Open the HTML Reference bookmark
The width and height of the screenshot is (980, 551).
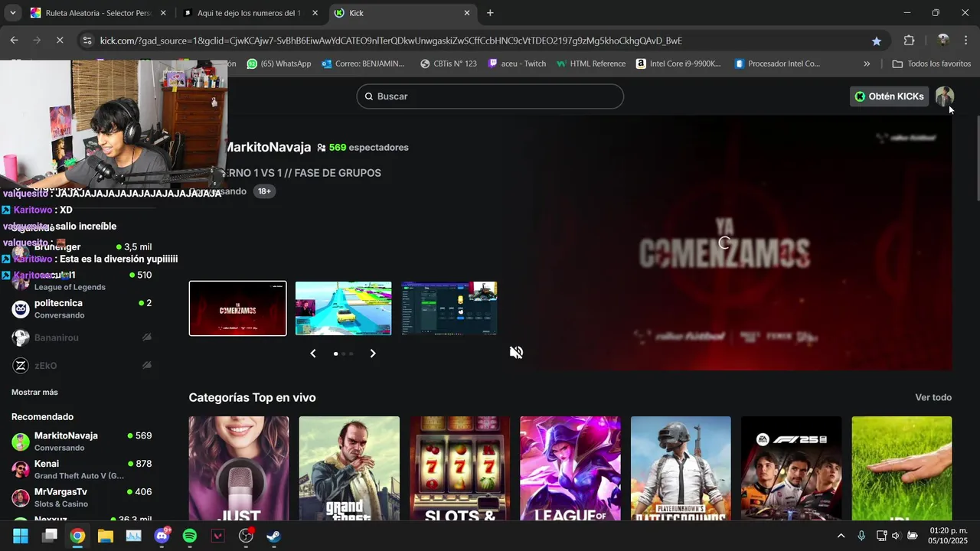coord(591,64)
